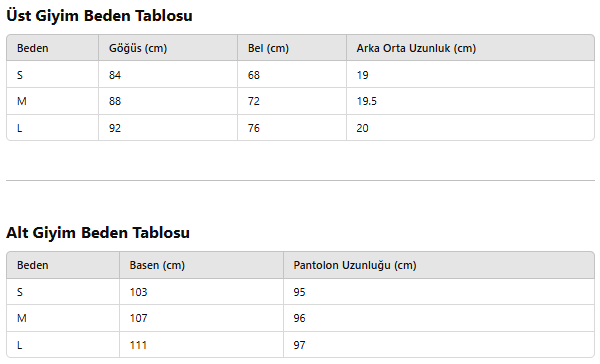Click the Pantolon Uzunluğu (cm) header
The height and width of the screenshot is (364, 600).
[x=439, y=265]
